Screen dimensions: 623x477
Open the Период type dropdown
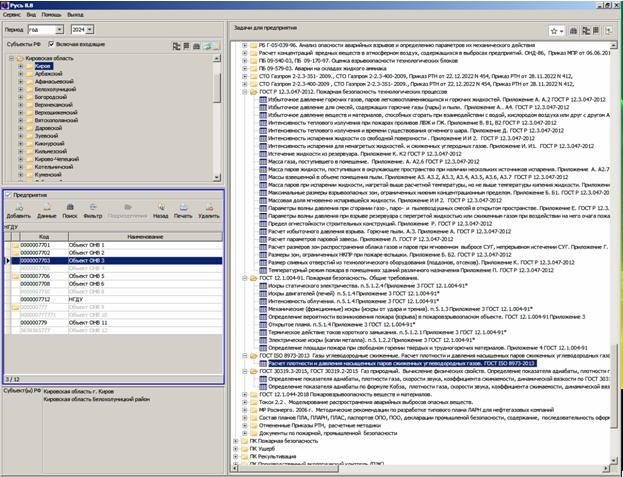coord(59,30)
